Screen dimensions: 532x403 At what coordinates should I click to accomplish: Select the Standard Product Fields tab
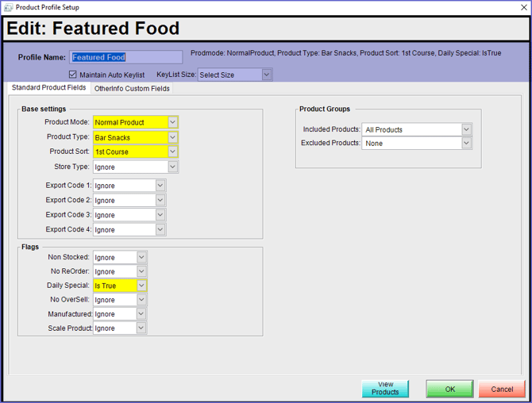48,88
